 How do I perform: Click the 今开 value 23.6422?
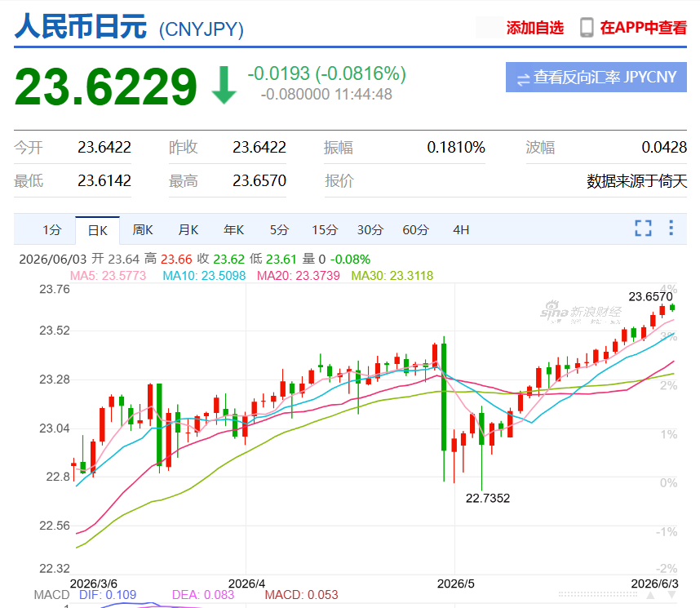click(x=104, y=147)
